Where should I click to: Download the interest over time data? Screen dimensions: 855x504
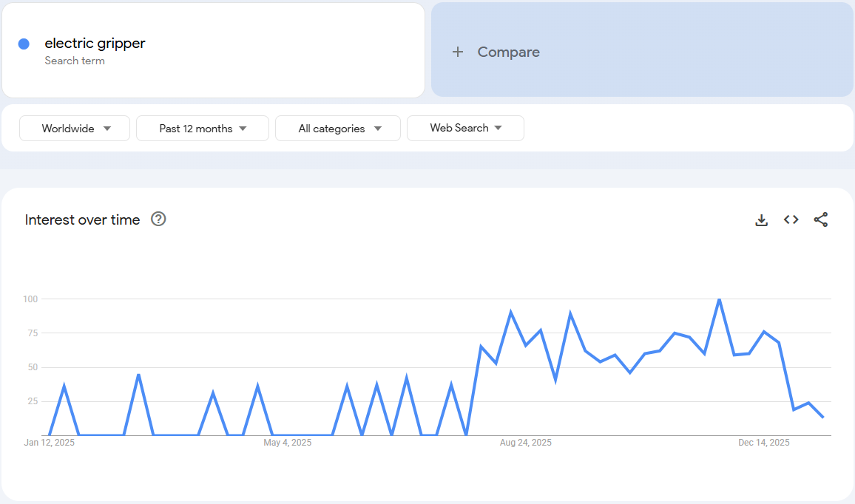[x=761, y=219]
